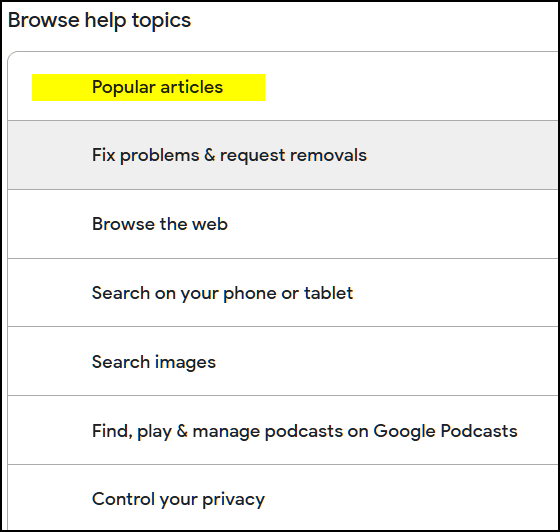The height and width of the screenshot is (532, 560).
Task: View the most popular help articles
Action: coord(282,87)
